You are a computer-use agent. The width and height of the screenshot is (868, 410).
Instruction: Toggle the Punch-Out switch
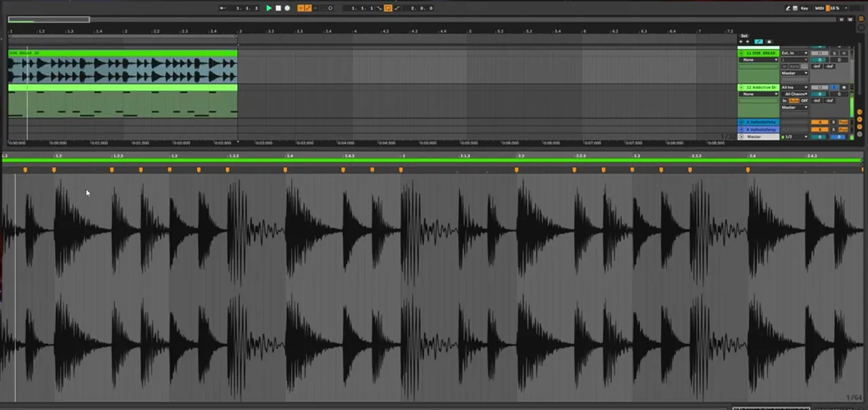pyautogui.click(x=396, y=8)
